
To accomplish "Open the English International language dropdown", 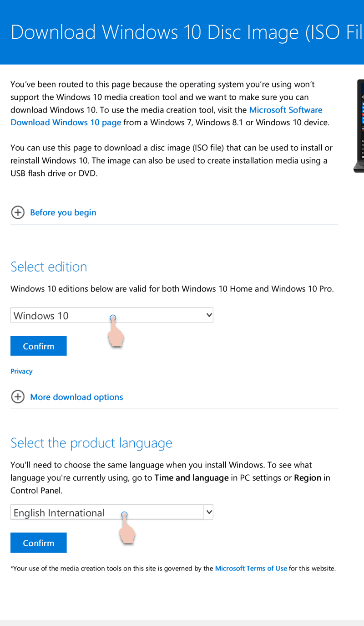I will pos(112,512).
